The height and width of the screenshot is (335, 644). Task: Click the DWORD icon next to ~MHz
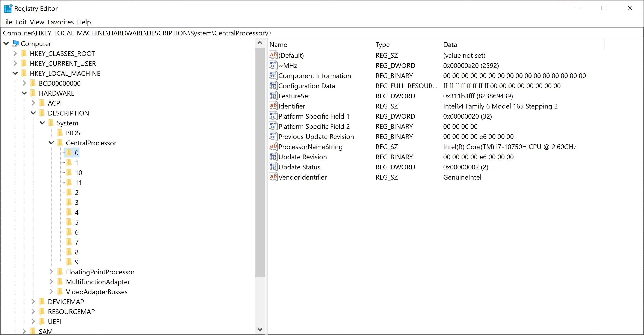(x=273, y=65)
